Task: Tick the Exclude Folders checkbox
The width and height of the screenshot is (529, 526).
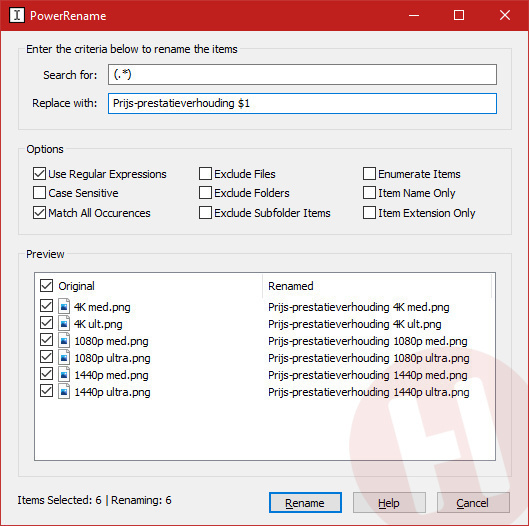Action: coord(205,193)
